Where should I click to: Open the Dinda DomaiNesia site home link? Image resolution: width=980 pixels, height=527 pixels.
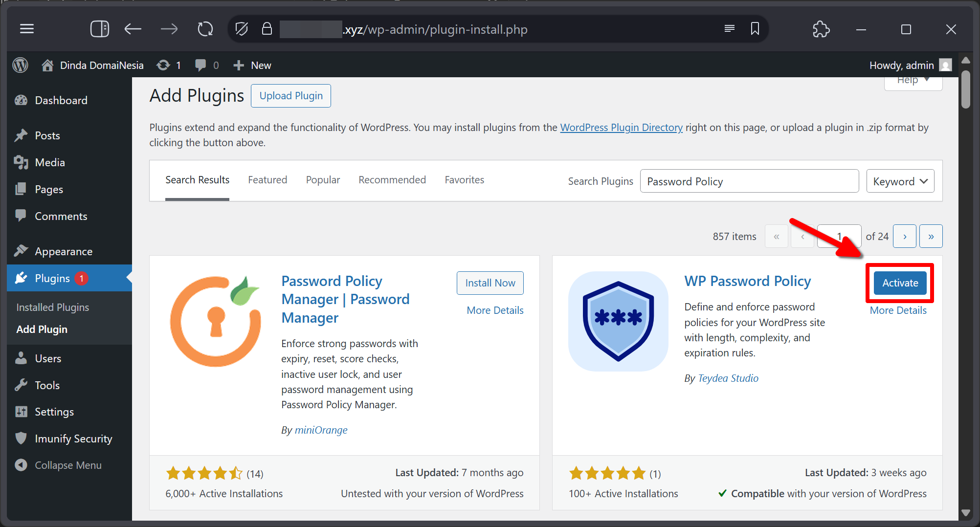[x=92, y=65]
